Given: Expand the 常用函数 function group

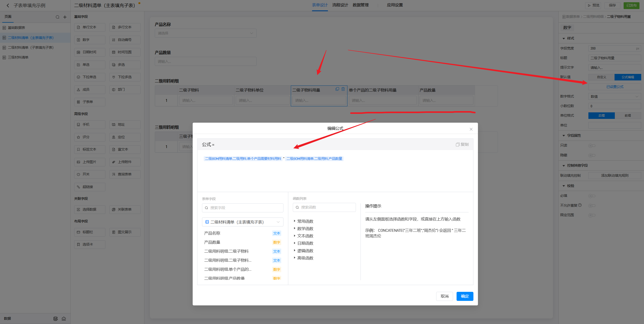Looking at the screenshot, I should click(x=305, y=221).
